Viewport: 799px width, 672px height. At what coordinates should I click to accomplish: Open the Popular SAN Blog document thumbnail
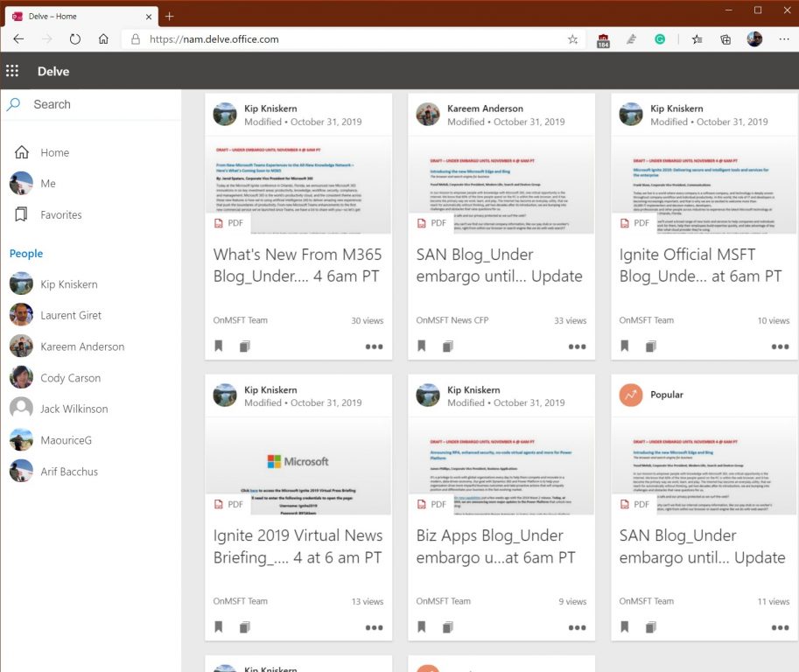coord(704,466)
